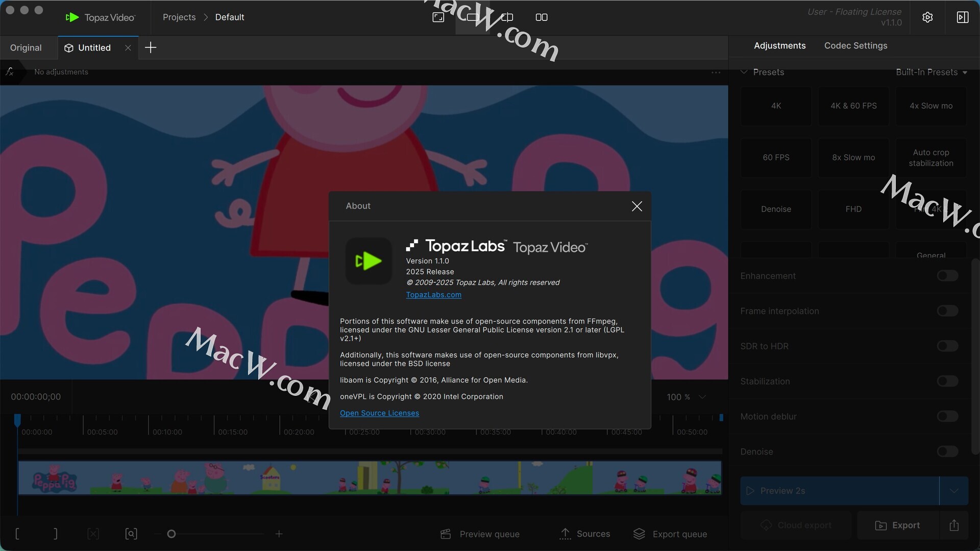Click the set in-point bracket icon

tap(17, 534)
